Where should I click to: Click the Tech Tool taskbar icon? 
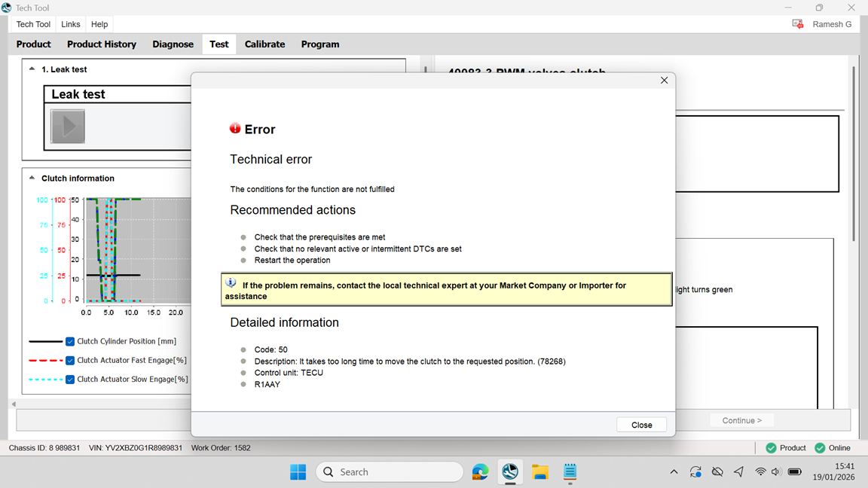pyautogui.click(x=510, y=472)
